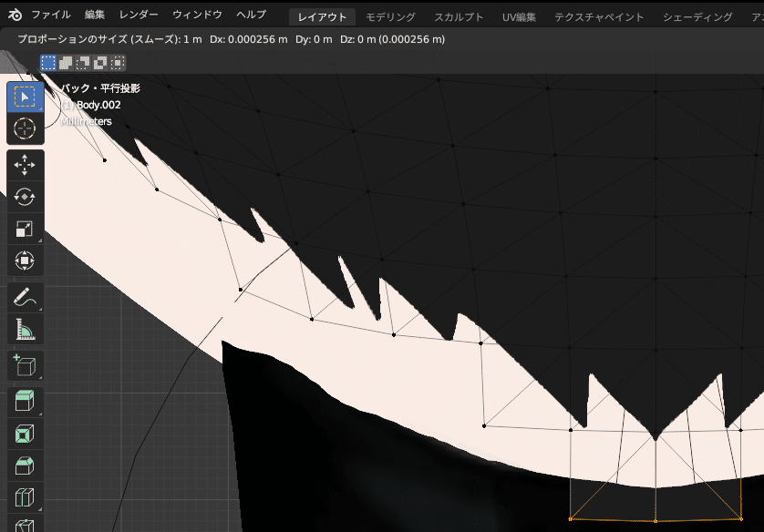Select the Annotate pencil tool
Viewport: 764px width, 532px height.
pyautogui.click(x=25, y=297)
